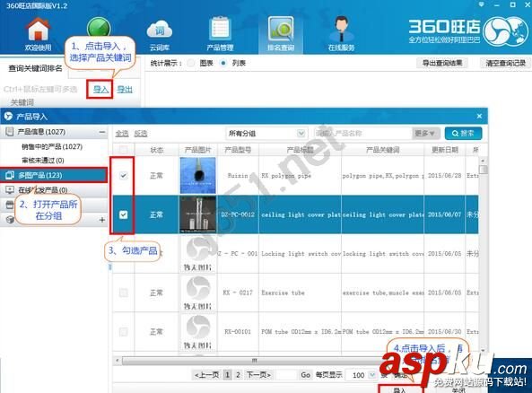Sort by 更新日期 column header

tap(444, 150)
